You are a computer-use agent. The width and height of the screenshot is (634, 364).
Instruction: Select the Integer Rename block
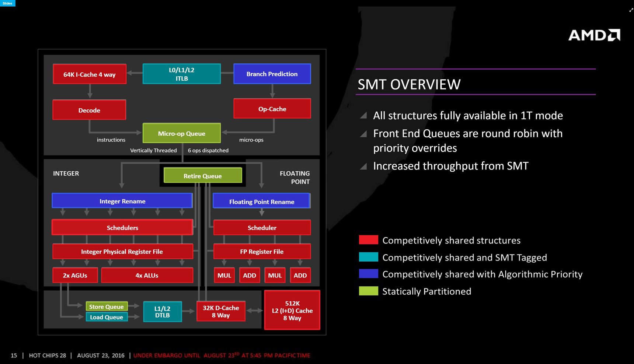122,201
